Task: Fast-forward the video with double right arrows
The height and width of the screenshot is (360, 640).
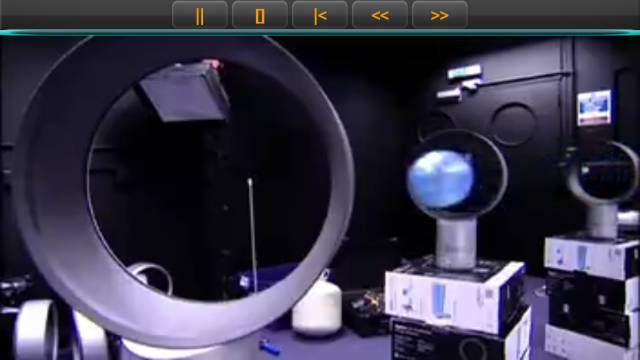Action: coord(440,15)
